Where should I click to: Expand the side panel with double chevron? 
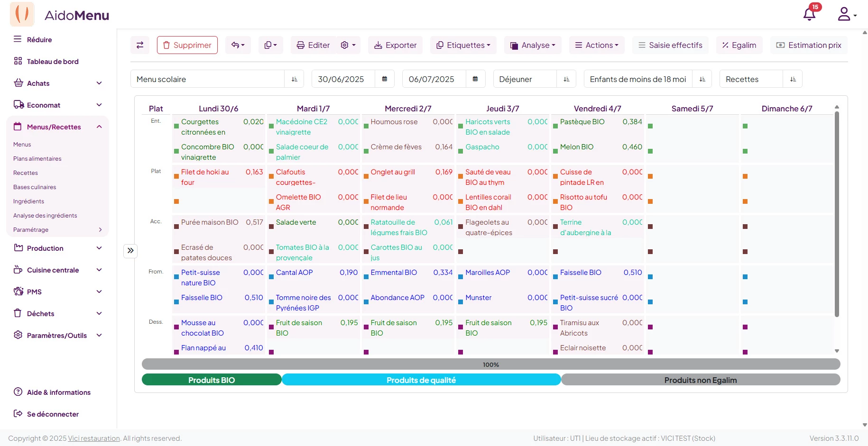coord(130,251)
